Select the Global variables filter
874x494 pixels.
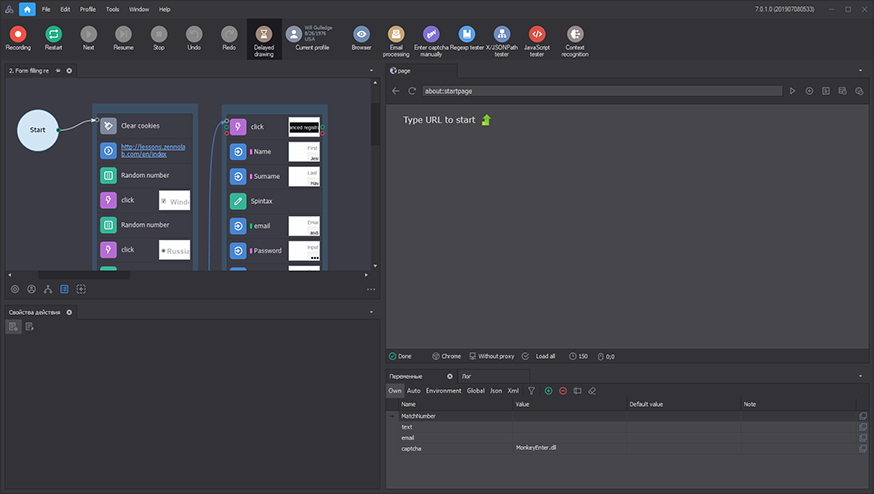(475, 391)
